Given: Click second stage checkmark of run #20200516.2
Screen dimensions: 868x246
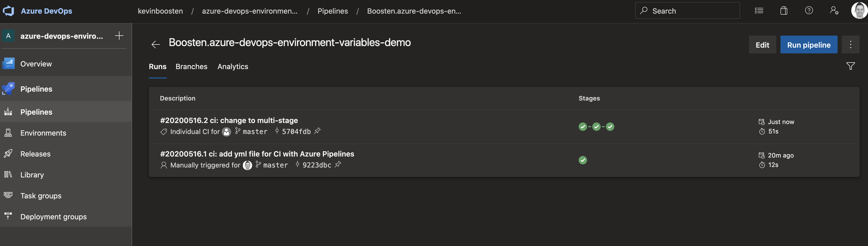Looking at the screenshot, I should (x=596, y=127).
